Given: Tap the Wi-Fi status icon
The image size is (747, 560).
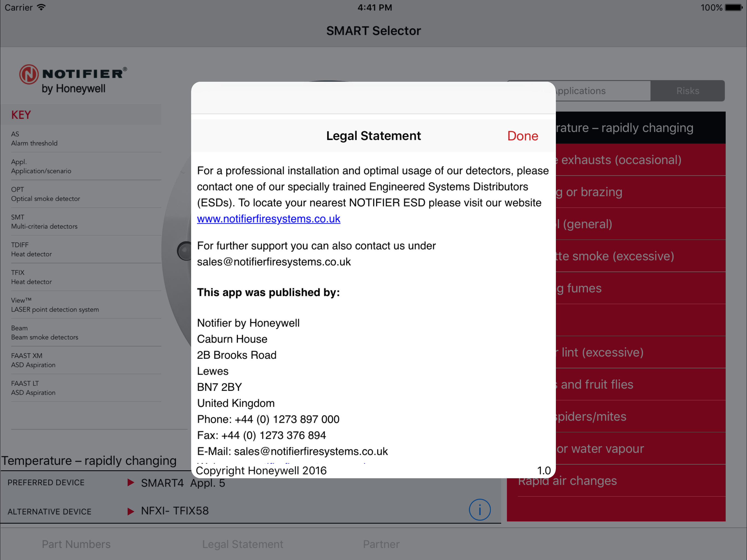Looking at the screenshot, I should point(41,7).
